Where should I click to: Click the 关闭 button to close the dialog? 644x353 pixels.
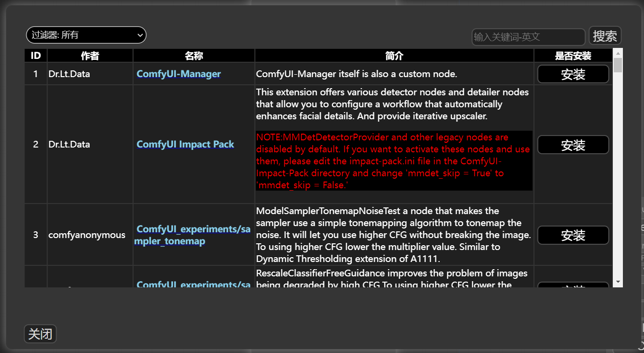pos(40,334)
